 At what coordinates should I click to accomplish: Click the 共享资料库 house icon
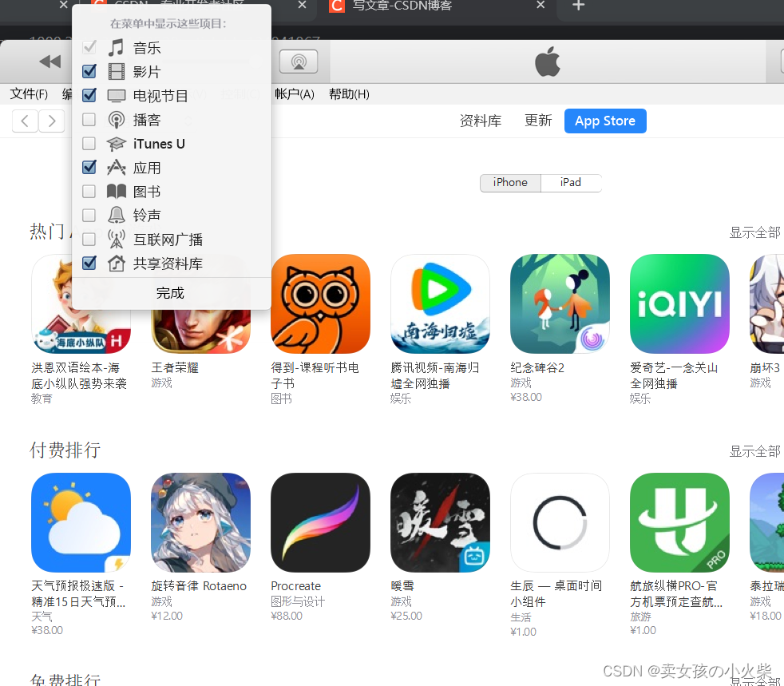click(x=116, y=263)
